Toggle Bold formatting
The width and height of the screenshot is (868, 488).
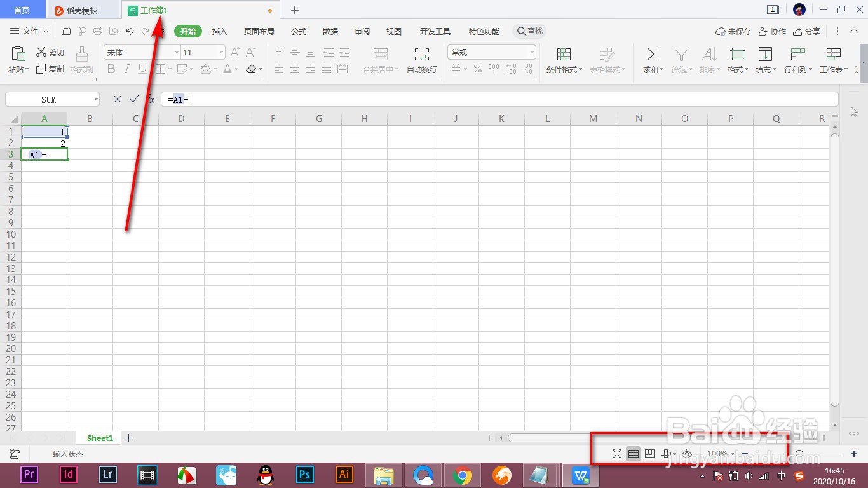[x=111, y=69]
